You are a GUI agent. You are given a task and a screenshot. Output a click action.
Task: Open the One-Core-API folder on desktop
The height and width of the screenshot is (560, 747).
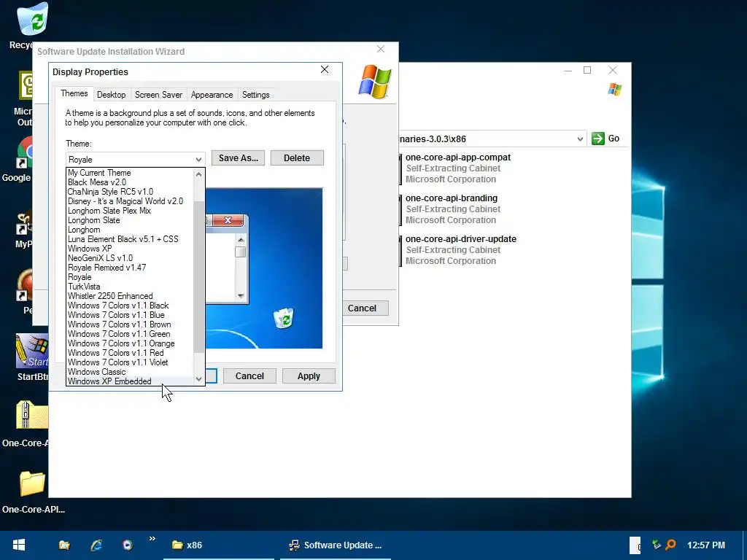tap(32, 483)
